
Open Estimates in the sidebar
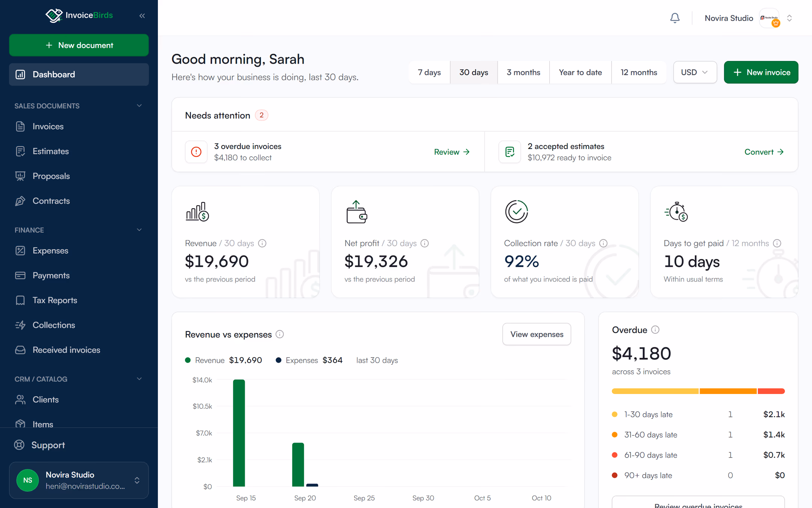click(x=79, y=151)
